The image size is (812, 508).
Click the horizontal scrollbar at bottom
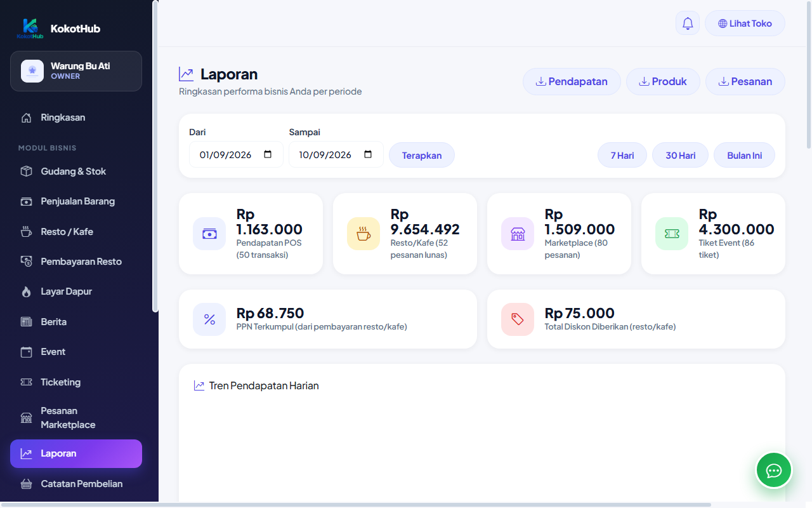tap(355, 505)
